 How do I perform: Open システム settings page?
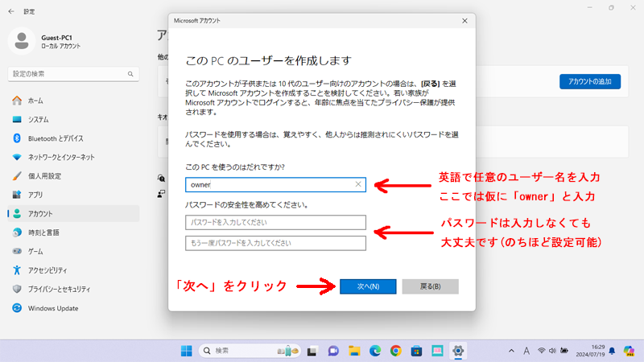38,119
